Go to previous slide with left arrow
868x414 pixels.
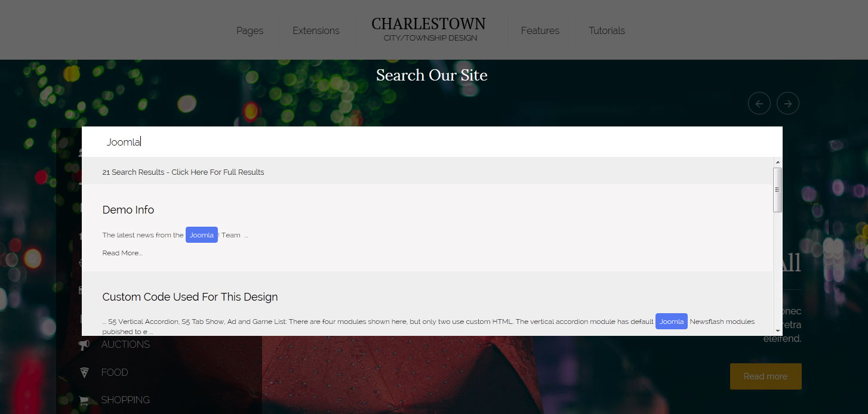tap(759, 103)
